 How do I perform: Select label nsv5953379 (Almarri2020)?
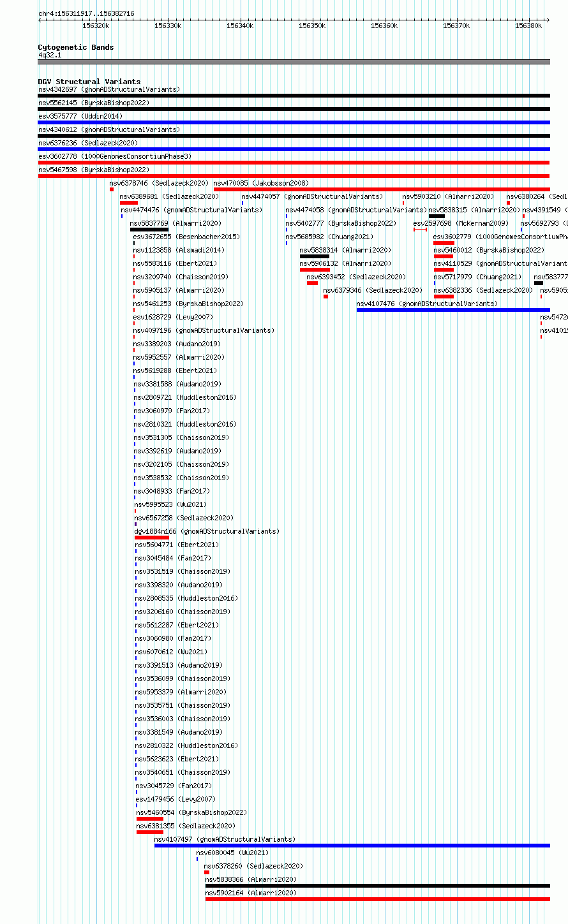(x=181, y=692)
